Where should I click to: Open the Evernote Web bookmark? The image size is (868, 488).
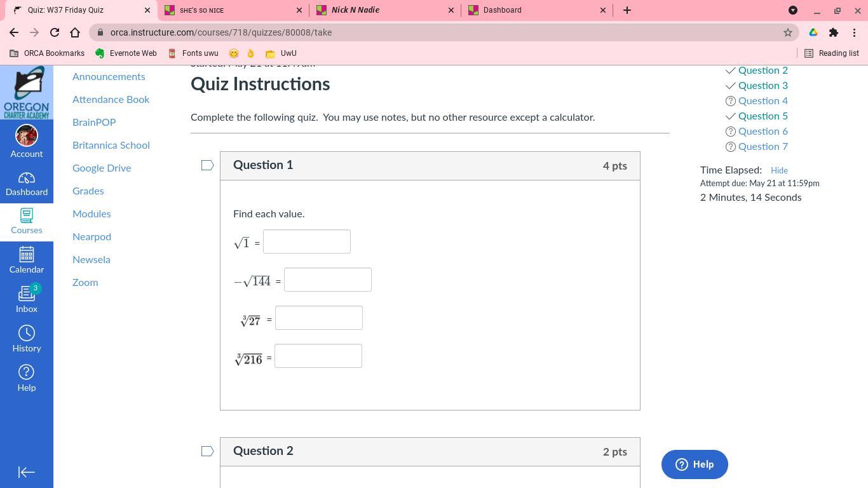(x=126, y=53)
